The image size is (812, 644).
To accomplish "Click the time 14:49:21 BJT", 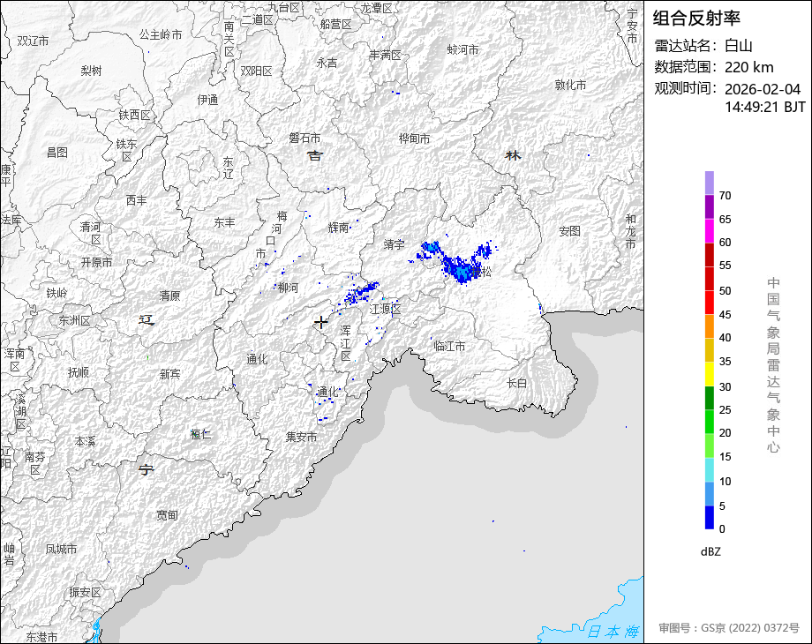I will click(765, 107).
